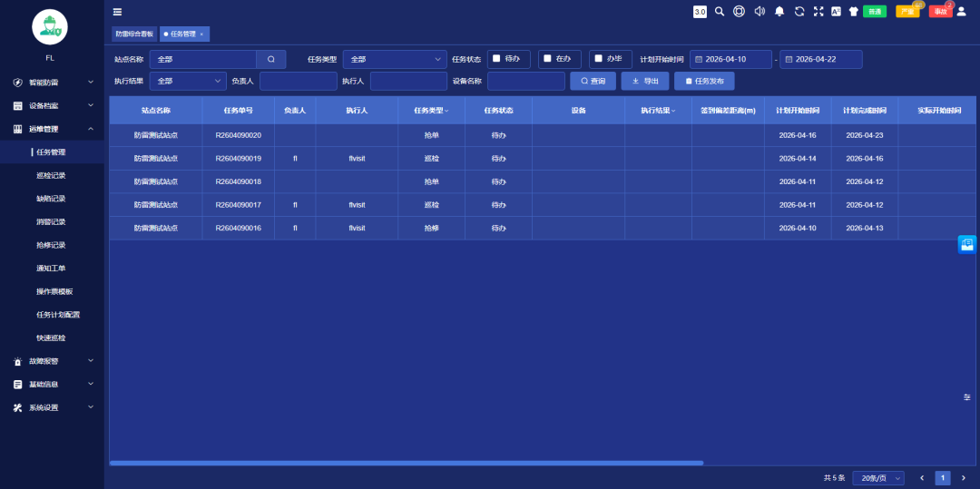Collapse the sidebar with the hamburger icon

(x=117, y=12)
